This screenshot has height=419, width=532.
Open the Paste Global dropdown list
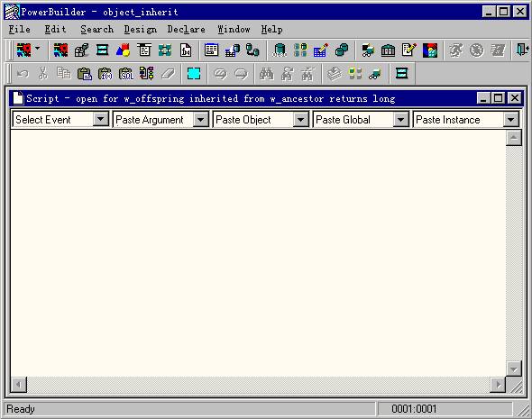(400, 119)
